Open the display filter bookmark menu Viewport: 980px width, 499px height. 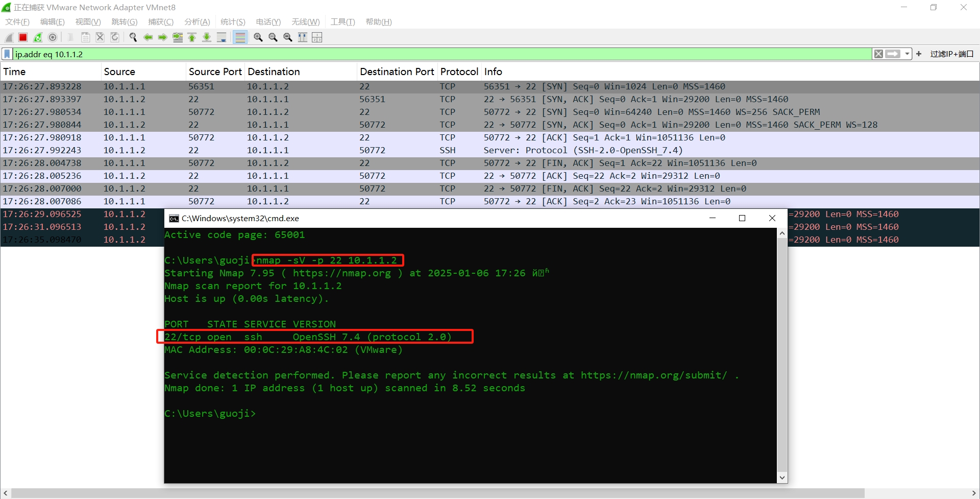[x=7, y=54]
